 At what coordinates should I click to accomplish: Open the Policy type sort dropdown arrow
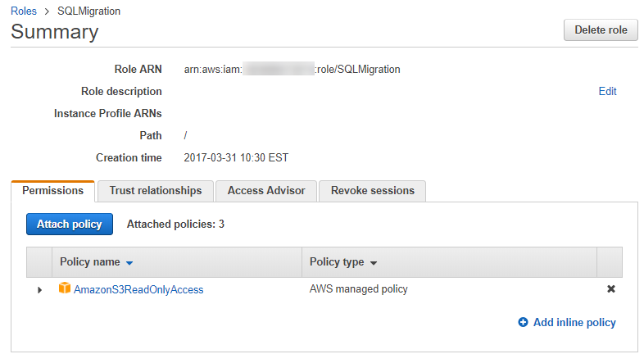374,263
